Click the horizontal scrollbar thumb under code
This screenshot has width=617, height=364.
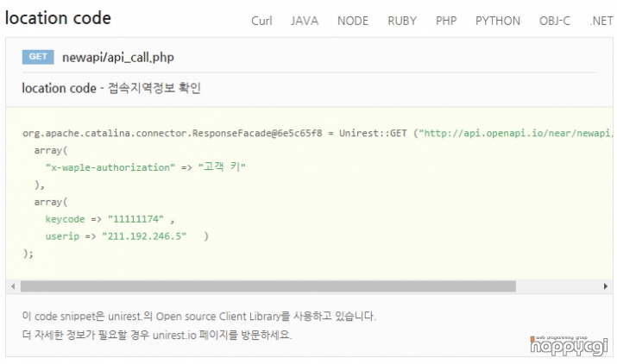click(268, 286)
